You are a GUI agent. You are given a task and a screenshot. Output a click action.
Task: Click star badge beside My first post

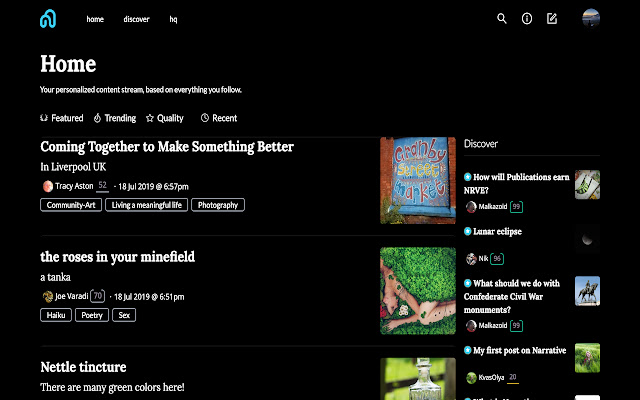click(468, 350)
